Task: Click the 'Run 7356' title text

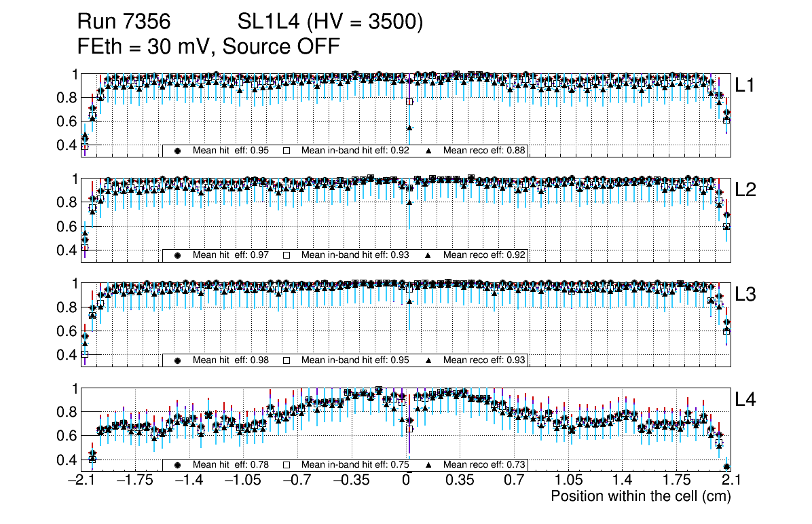Action: point(122,23)
